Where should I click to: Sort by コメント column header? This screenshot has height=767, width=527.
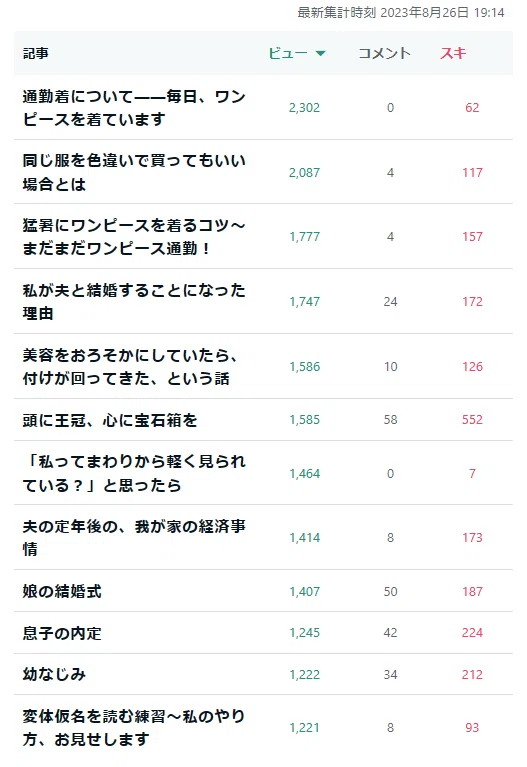point(384,53)
